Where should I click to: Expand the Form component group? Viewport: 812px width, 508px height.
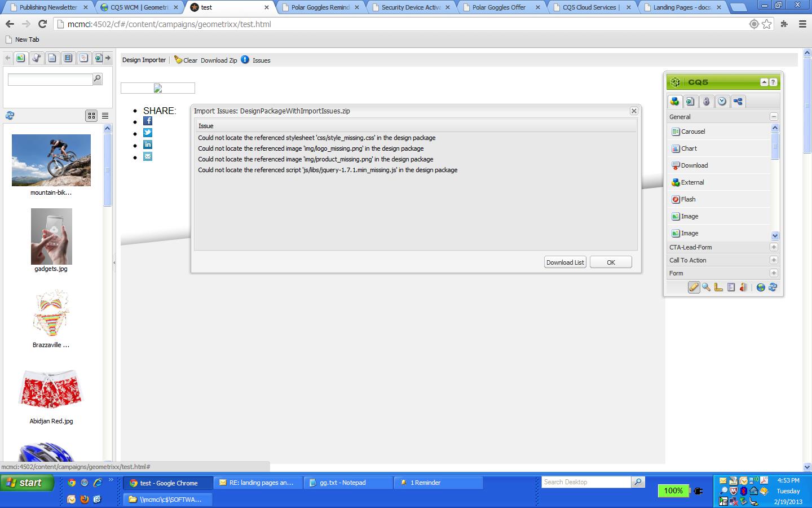pos(774,273)
